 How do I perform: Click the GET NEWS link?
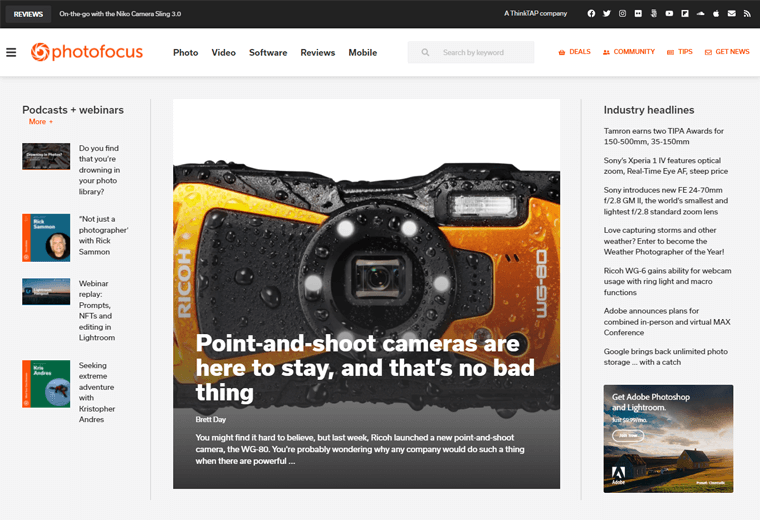click(727, 52)
